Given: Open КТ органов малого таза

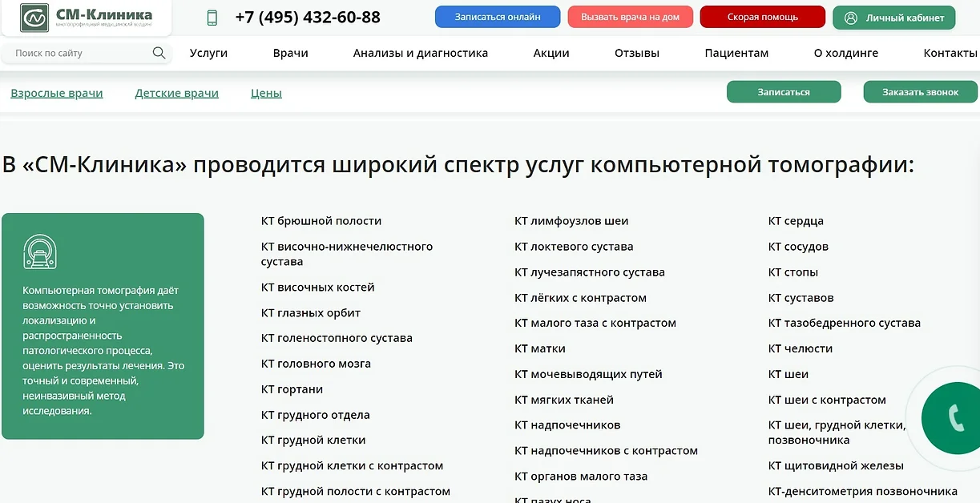Looking at the screenshot, I should pyautogui.click(x=581, y=477).
